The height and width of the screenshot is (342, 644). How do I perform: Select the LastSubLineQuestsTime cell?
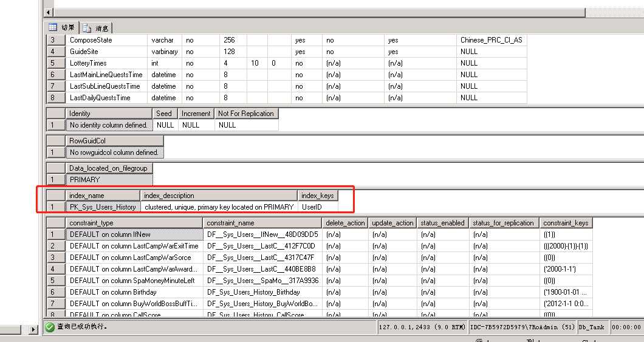click(x=106, y=86)
